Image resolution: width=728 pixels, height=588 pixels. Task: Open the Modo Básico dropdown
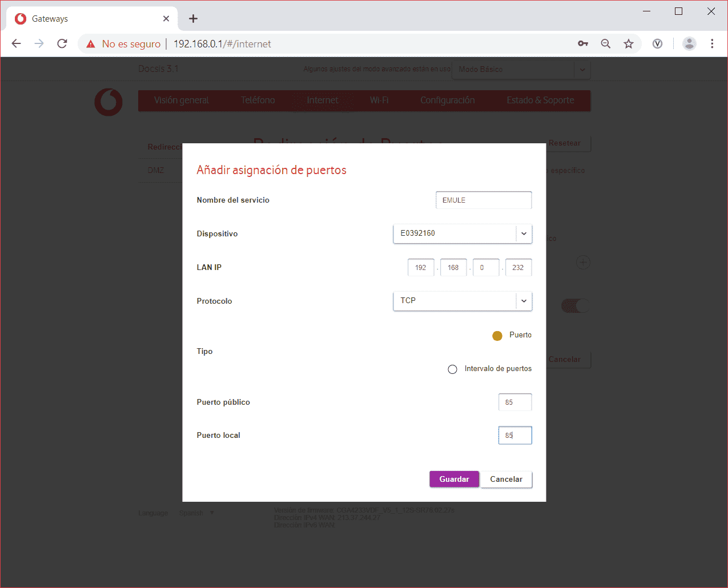pos(521,70)
